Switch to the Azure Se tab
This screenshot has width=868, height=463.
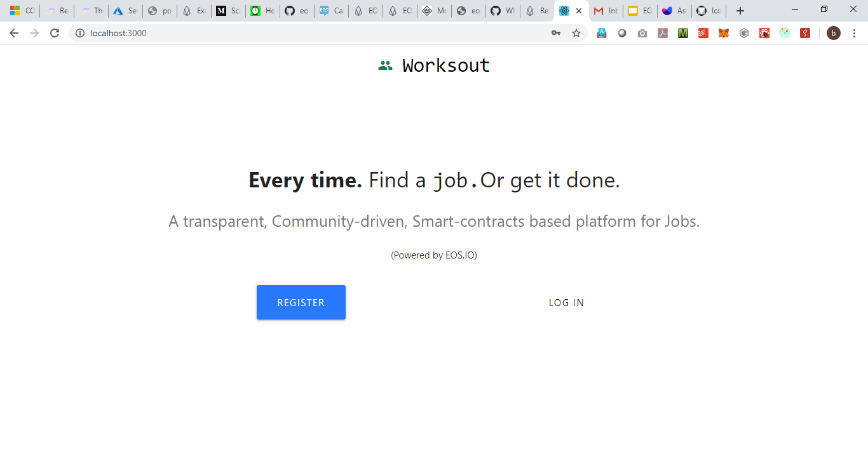click(125, 11)
